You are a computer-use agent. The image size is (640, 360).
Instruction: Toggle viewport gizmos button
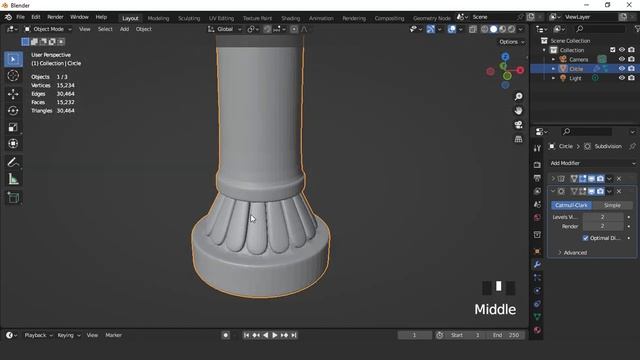pos(430,29)
